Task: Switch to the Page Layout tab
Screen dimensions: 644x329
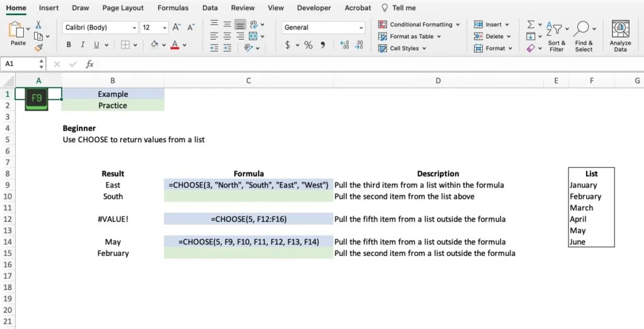Action: (123, 8)
